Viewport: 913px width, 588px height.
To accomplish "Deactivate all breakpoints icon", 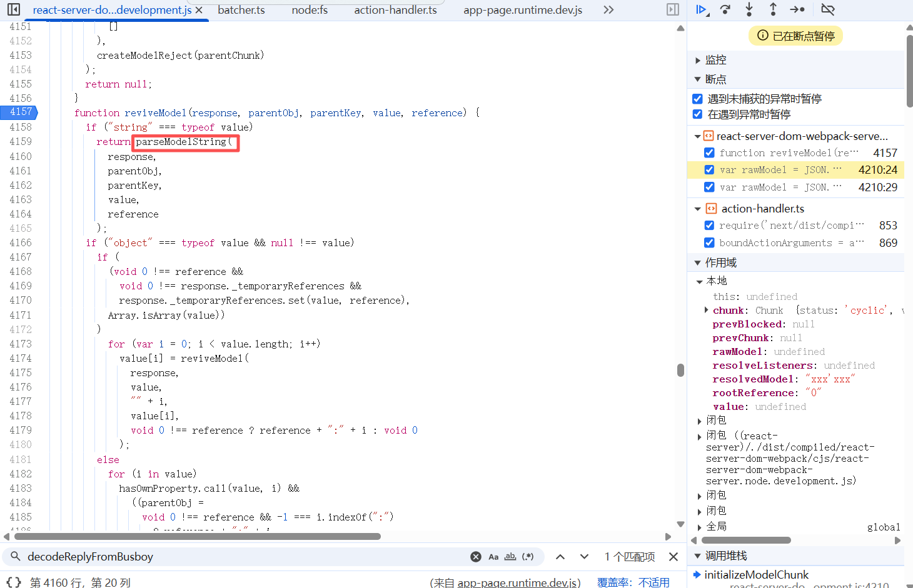I will (x=828, y=9).
